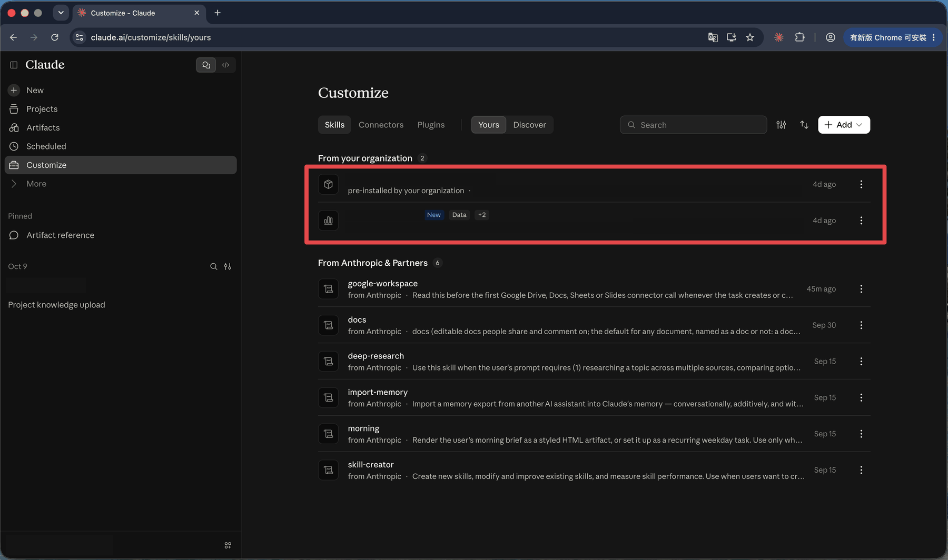The image size is (948, 560).
Task: Open options menu for docs skill
Action: click(x=861, y=325)
